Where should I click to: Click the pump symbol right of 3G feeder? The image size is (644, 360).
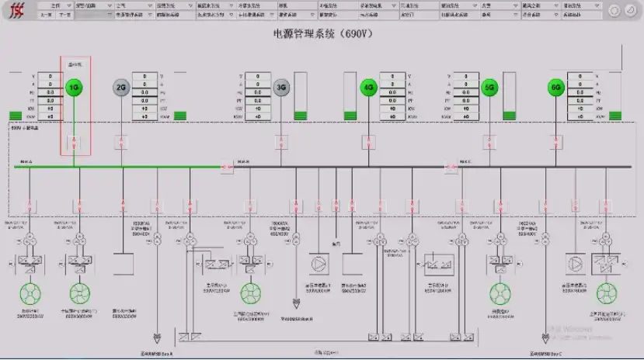pos(319,264)
